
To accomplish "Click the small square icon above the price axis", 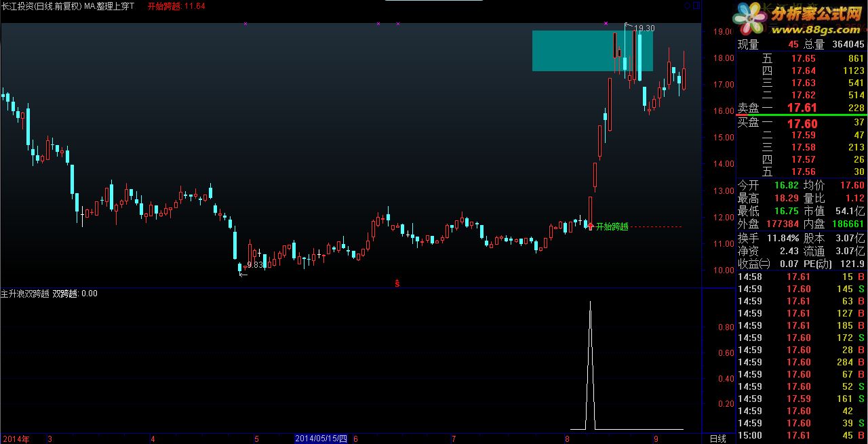I will (x=696, y=5).
